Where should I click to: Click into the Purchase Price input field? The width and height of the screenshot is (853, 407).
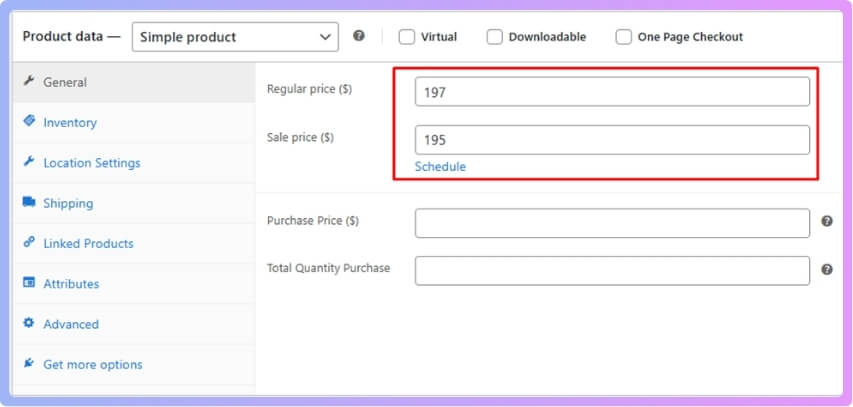click(612, 223)
